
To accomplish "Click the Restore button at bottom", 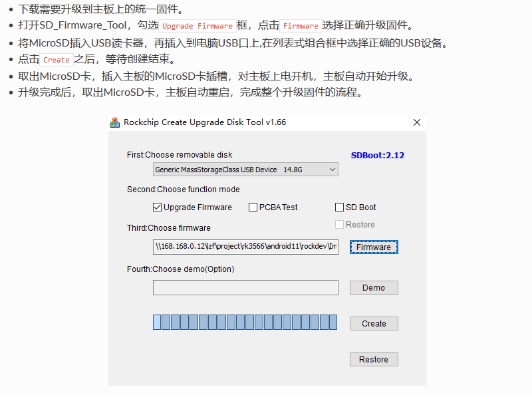I will click(374, 360).
